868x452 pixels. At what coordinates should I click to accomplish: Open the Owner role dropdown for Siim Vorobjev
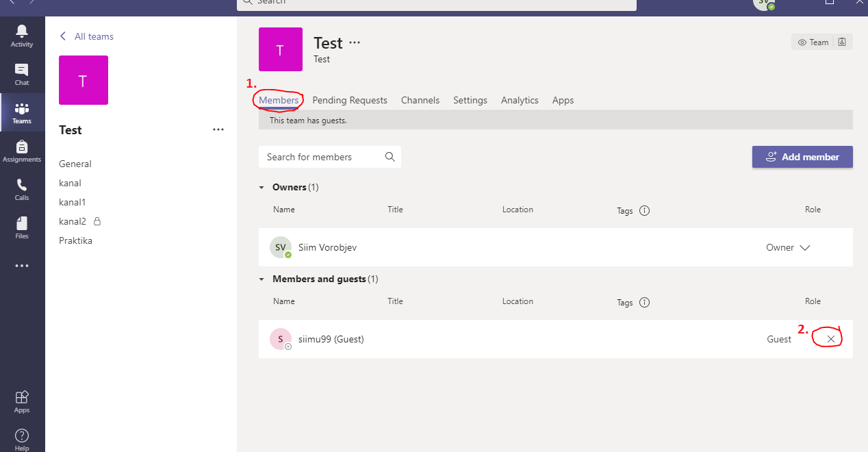[x=788, y=247]
